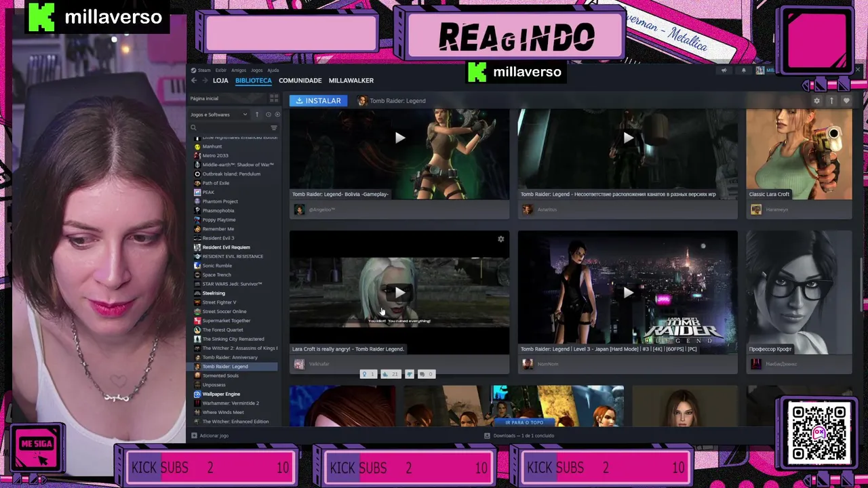Open the grid collections view icon
Screen dimensions: 868x488
point(274,98)
